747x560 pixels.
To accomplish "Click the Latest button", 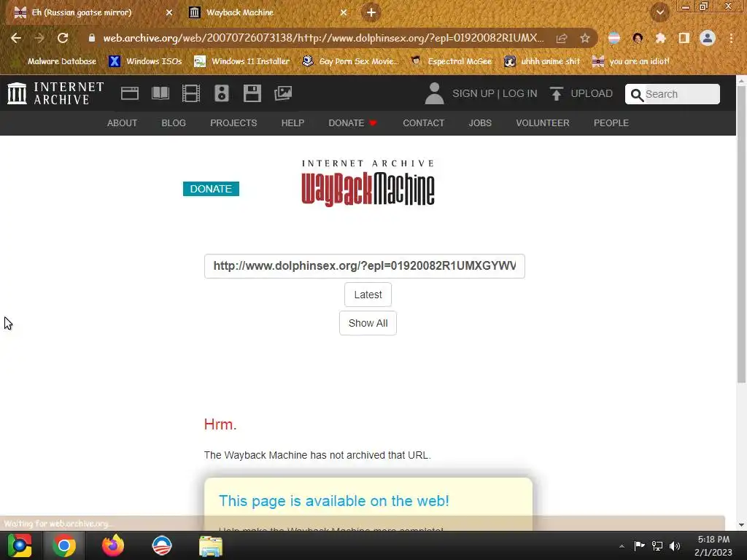I will [368, 295].
